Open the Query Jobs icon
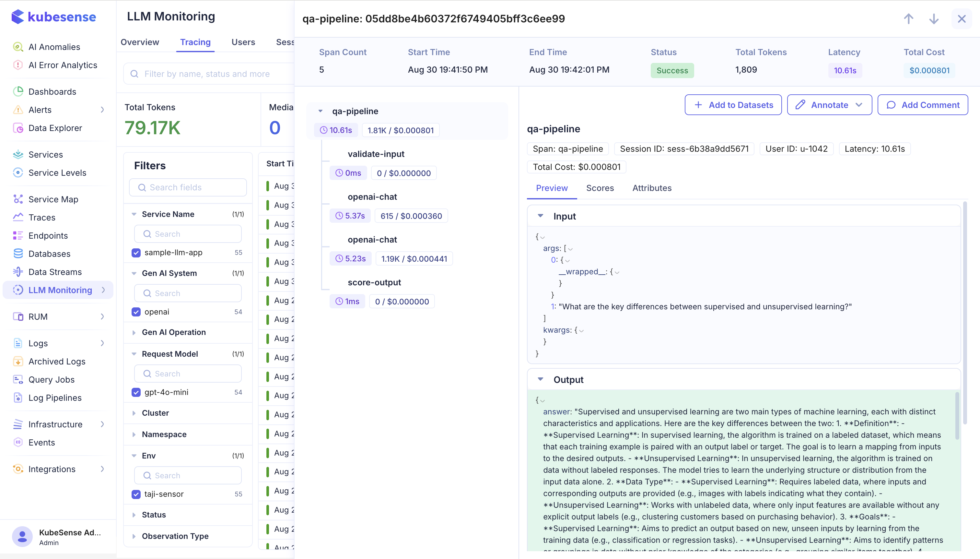Screen dimensions: 980x559 pyautogui.click(x=17, y=379)
